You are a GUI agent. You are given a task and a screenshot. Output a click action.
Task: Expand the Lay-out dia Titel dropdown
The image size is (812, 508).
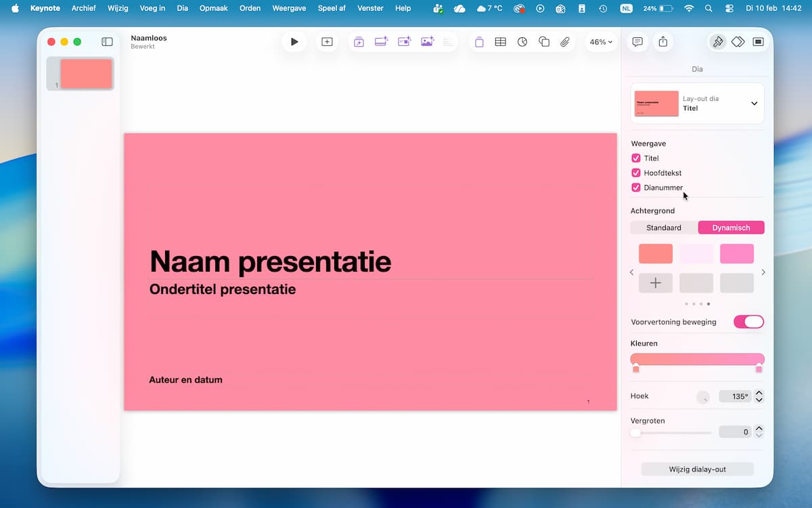click(754, 104)
